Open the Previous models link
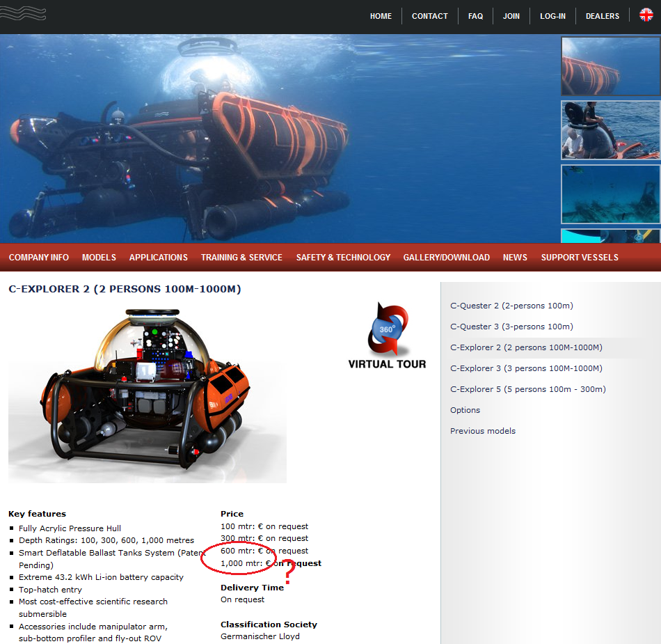The image size is (661, 644). tap(483, 431)
